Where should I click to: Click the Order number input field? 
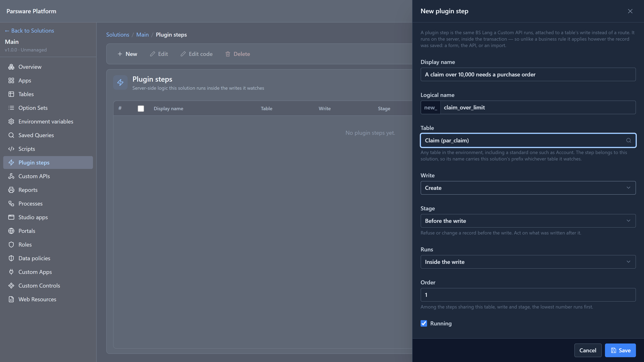tap(528, 295)
